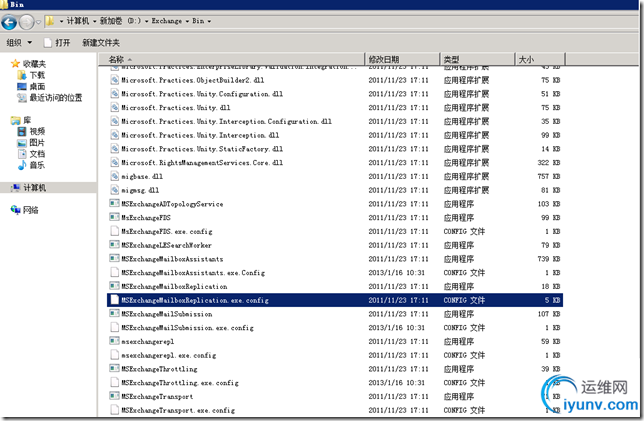This screenshot has height=421, width=644.
Task: Select 新加卷 (D:) in the address path
Action: tap(120, 21)
